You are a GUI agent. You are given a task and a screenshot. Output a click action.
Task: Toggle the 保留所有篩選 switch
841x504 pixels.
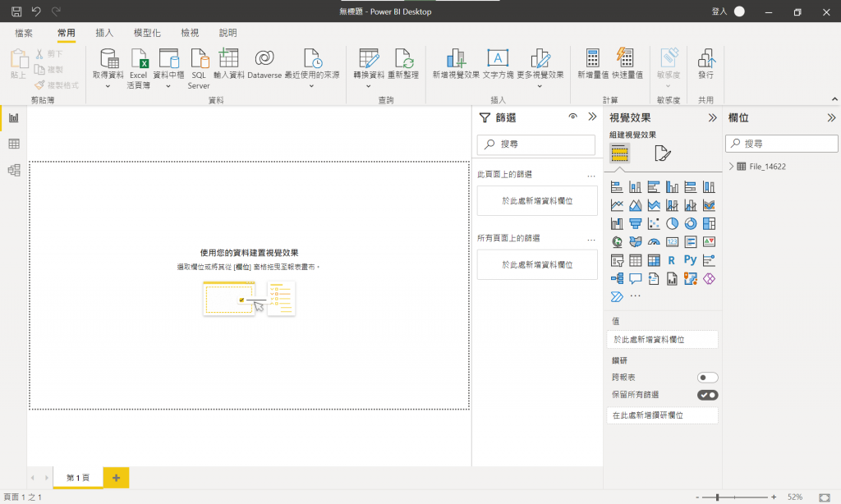tap(707, 395)
